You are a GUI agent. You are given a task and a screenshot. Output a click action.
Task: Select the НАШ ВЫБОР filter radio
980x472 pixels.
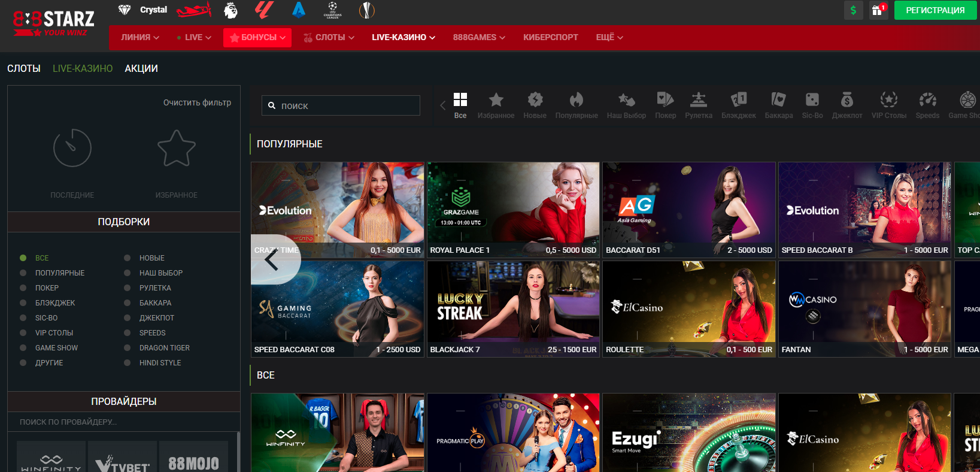click(x=128, y=273)
